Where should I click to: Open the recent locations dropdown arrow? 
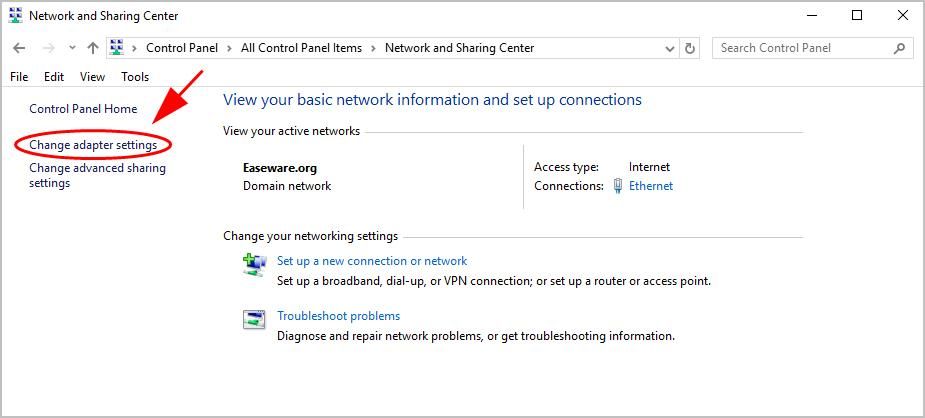point(72,48)
